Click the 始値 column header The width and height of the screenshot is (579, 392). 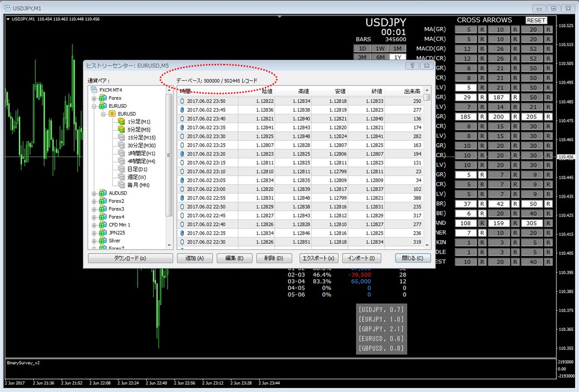coord(256,91)
